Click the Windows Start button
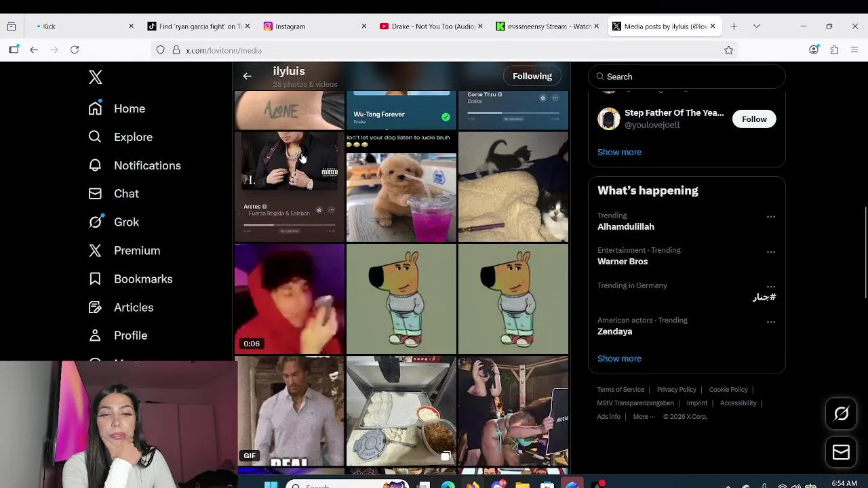This screenshot has height=488, width=868. coord(271,485)
